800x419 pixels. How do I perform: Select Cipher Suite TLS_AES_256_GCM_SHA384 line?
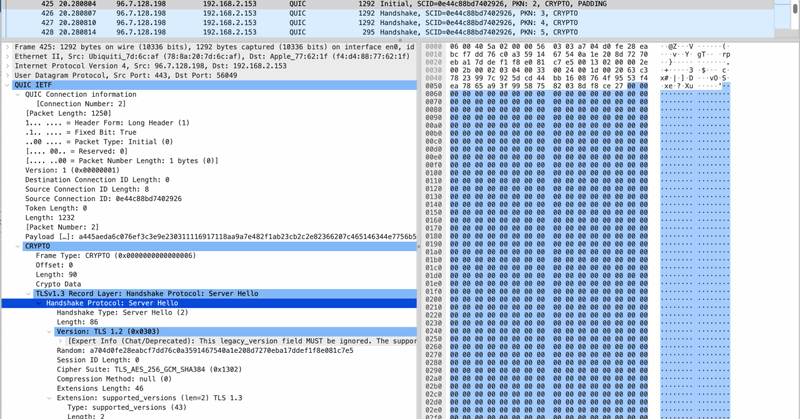149,369
